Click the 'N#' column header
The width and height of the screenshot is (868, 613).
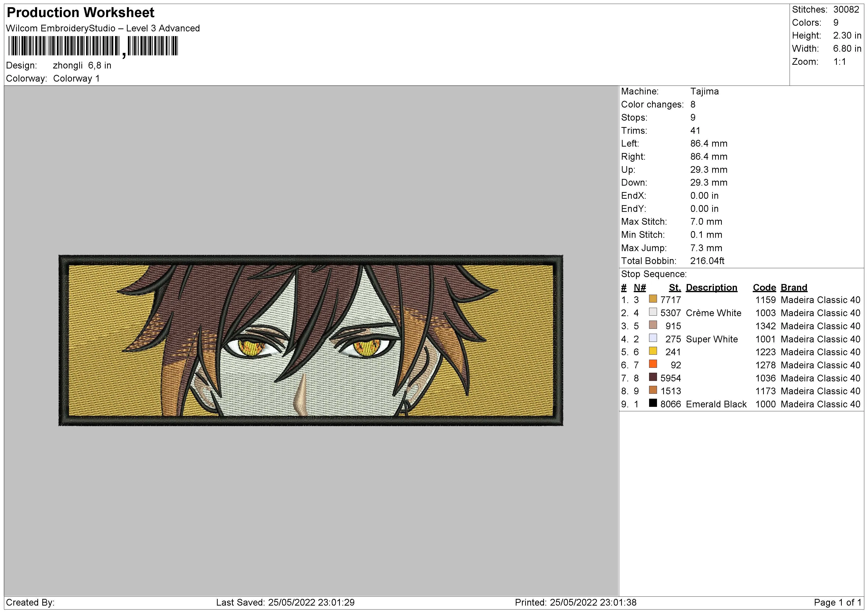tap(640, 287)
